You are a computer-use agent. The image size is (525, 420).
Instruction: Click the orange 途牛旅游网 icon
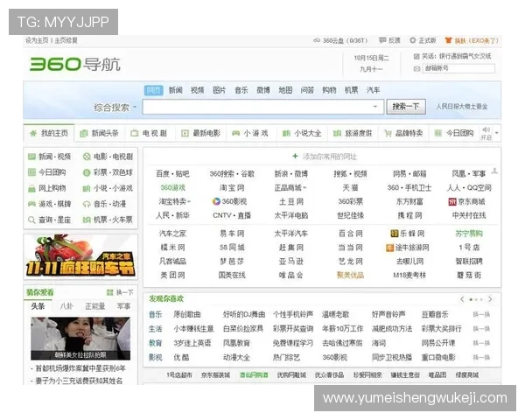(389, 248)
